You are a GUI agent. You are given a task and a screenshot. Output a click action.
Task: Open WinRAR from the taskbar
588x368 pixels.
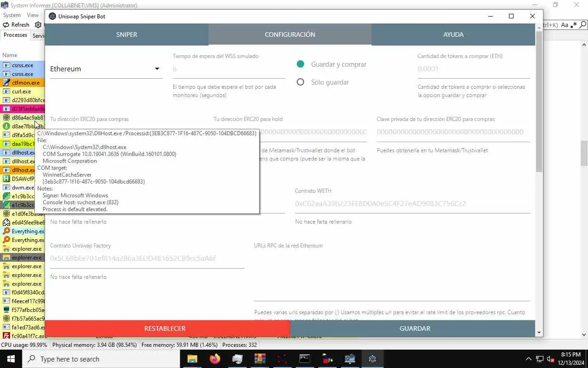tap(260, 359)
